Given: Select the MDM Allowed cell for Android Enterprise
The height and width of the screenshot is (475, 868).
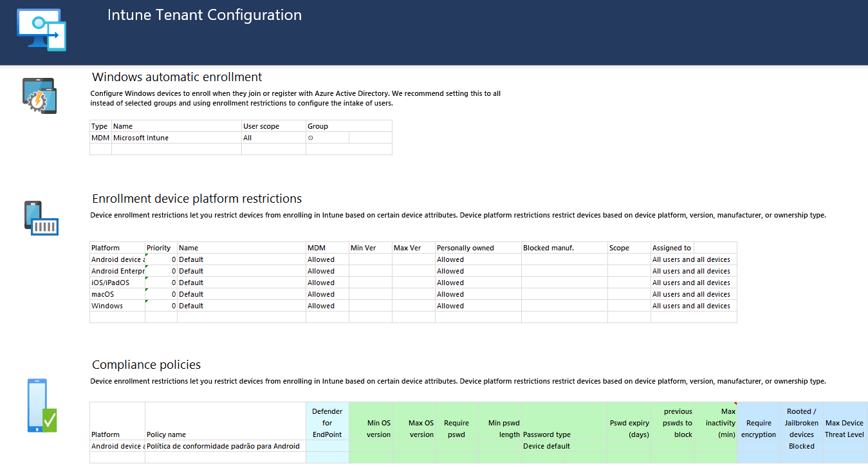Looking at the screenshot, I should [x=328, y=271].
